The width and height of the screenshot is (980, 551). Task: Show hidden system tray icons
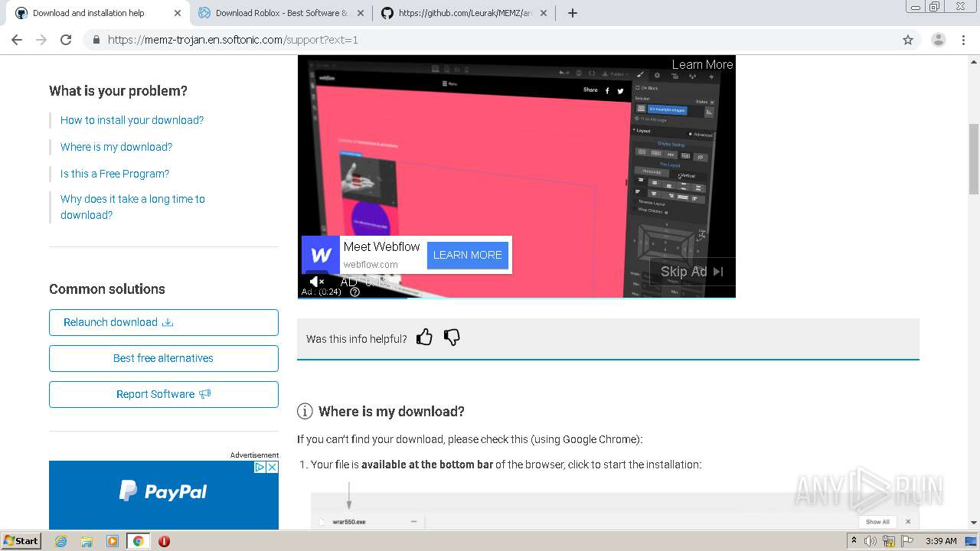pyautogui.click(x=854, y=540)
